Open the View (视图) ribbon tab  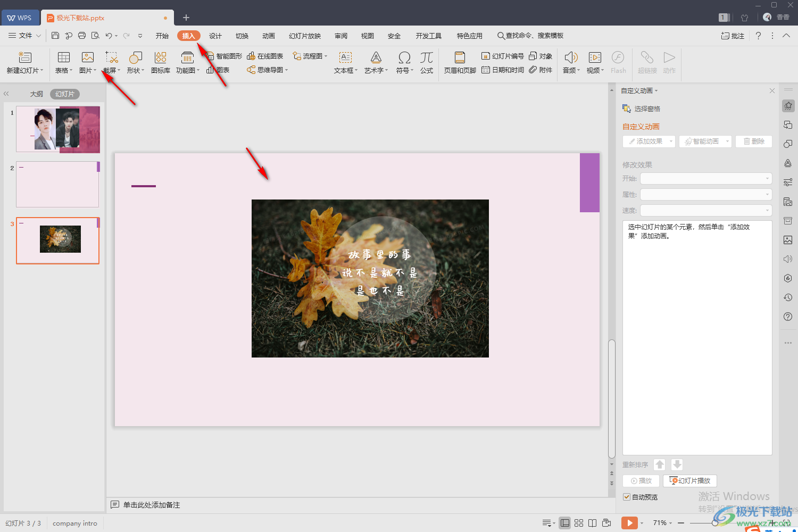point(368,36)
